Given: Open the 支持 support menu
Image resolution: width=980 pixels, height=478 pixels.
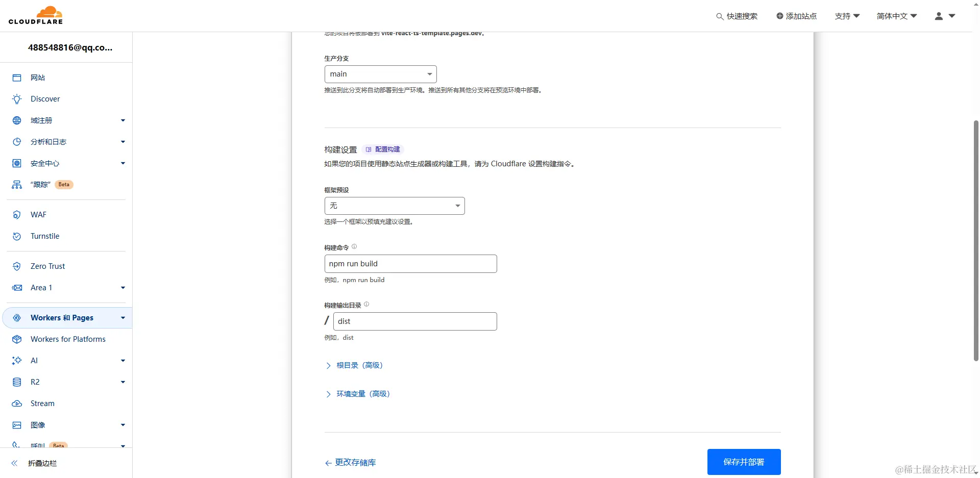Looking at the screenshot, I should click(x=847, y=16).
